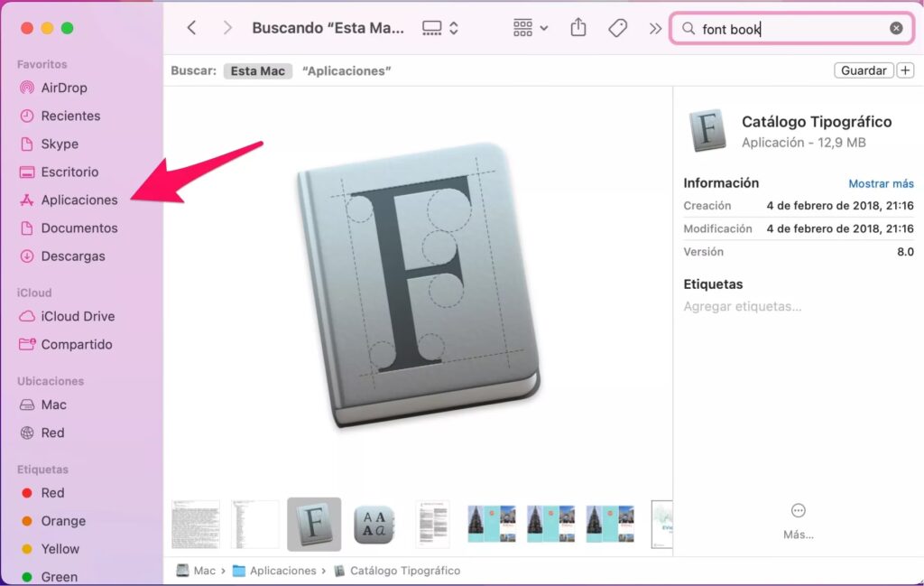Go back with the left chevron
The height and width of the screenshot is (586, 924).
pyautogui.click(x=191, y=28)
